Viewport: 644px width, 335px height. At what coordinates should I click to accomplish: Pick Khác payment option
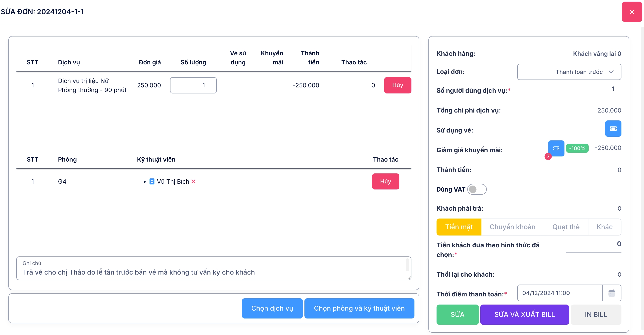coord(604,227)
